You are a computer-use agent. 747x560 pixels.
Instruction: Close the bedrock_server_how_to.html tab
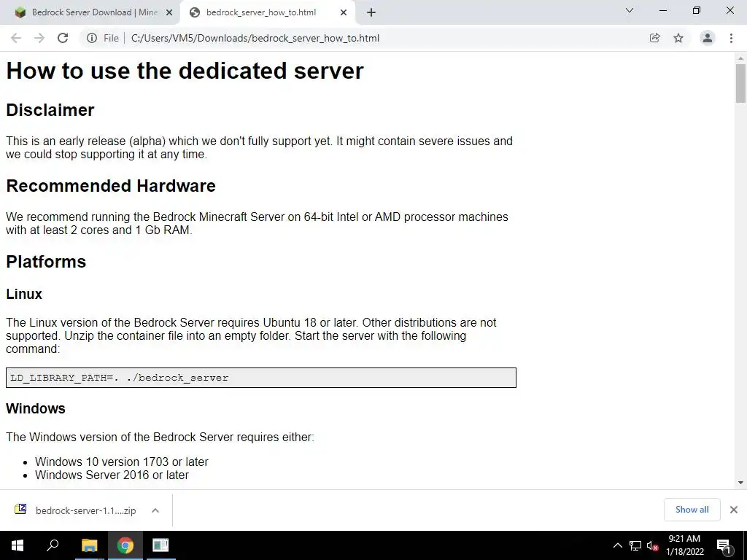pos(344,12)
